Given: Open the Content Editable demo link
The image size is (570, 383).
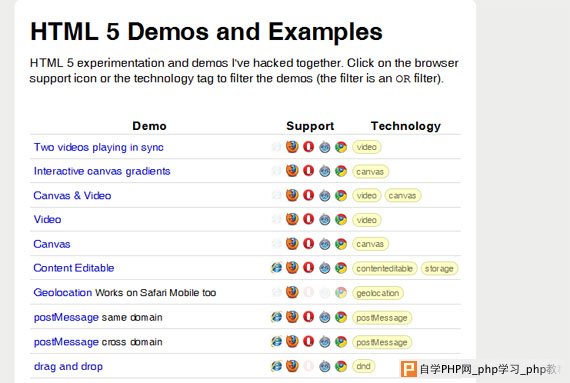Looking at the screenshot, I should 74,268.
